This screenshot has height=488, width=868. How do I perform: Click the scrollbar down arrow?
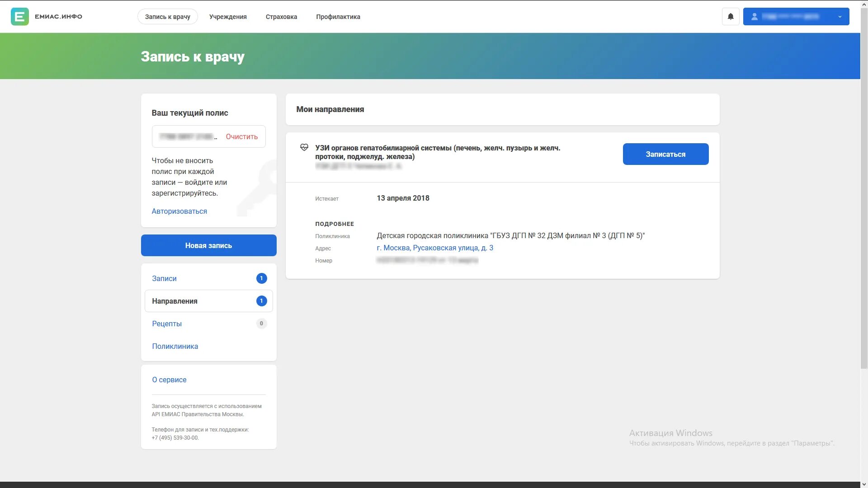coord(864,484)
